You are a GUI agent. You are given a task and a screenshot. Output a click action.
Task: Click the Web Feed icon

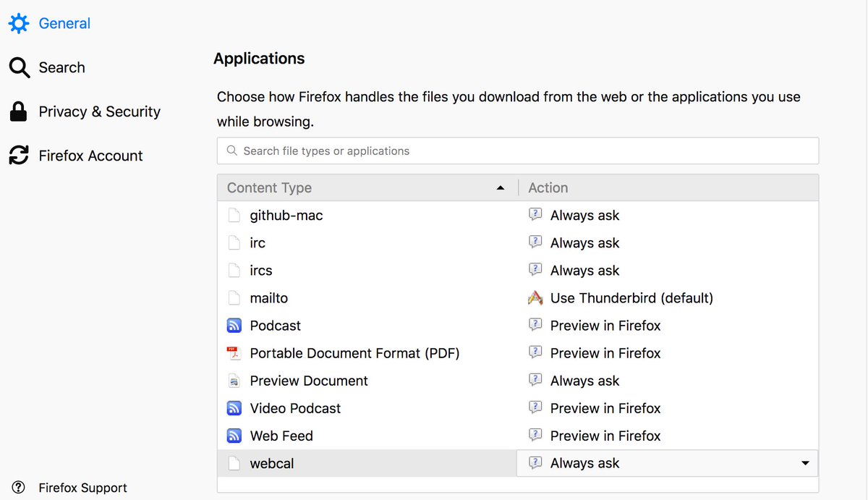[x=234, y=436]
